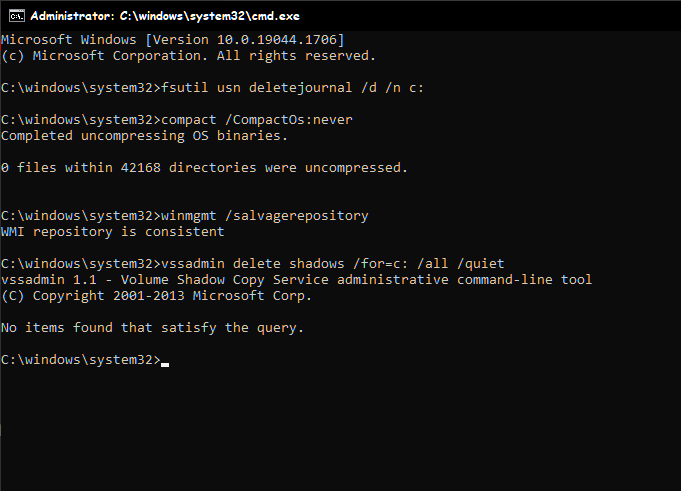Click the 42168 directories uncompressed line
The image size is (681, 491).
204,168
